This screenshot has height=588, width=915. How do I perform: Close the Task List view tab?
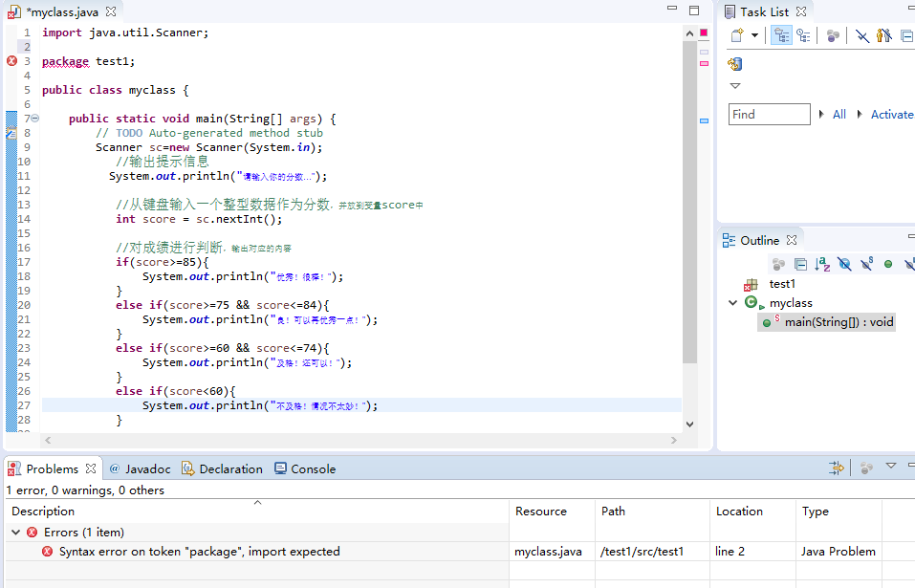point(801,11)
